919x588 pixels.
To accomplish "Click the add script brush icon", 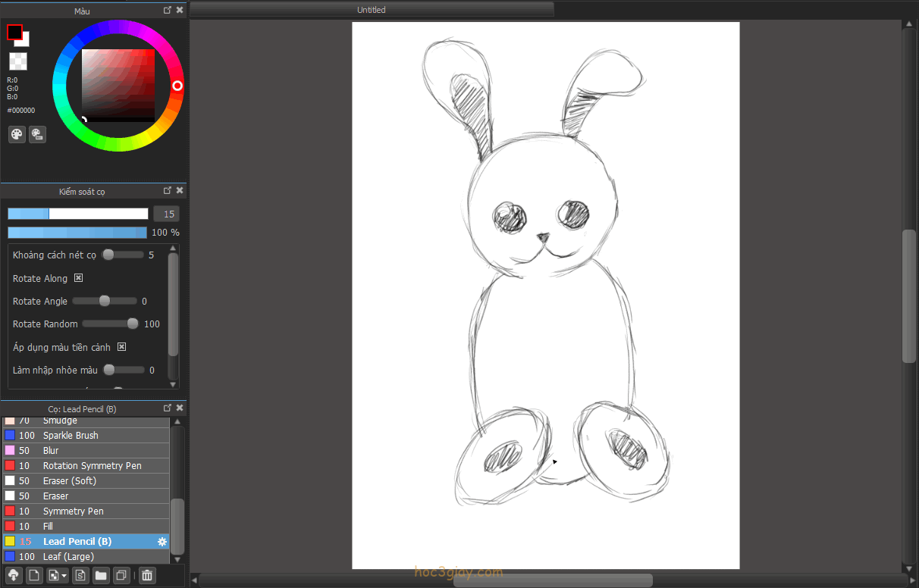I will 81,575.
